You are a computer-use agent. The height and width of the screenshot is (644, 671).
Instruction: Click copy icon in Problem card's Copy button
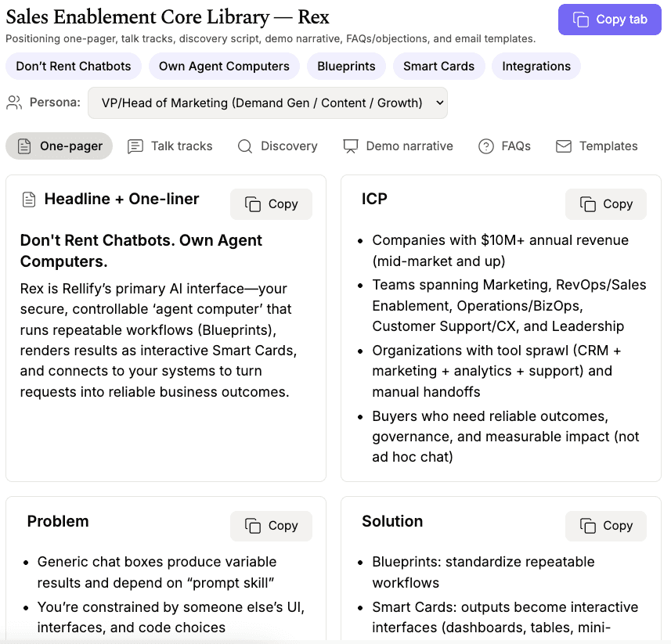[252, 526]
